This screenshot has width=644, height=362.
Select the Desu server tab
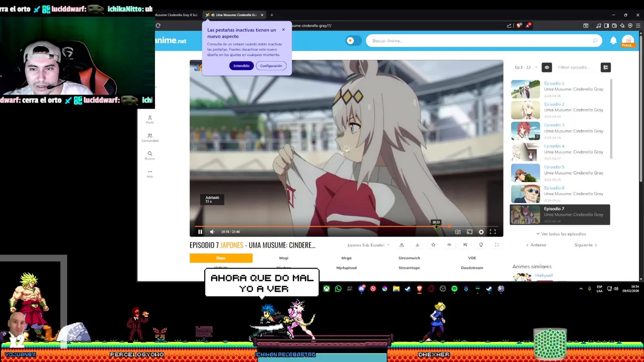[221, 258]
